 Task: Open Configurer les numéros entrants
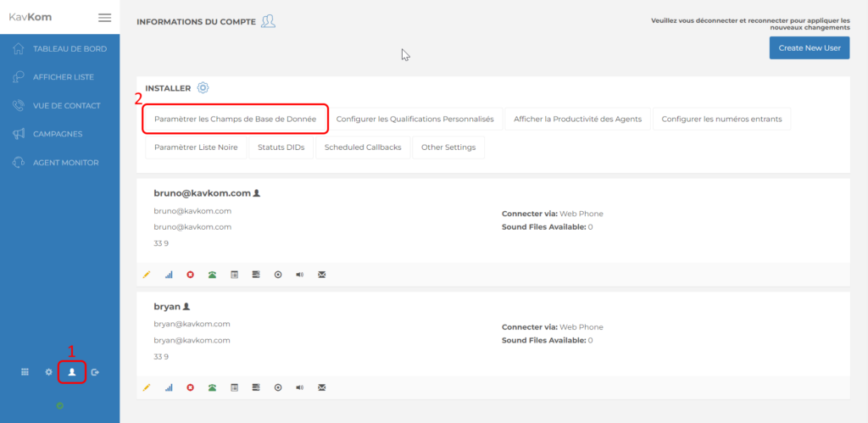pyautogui.click(x=721, y=120)
